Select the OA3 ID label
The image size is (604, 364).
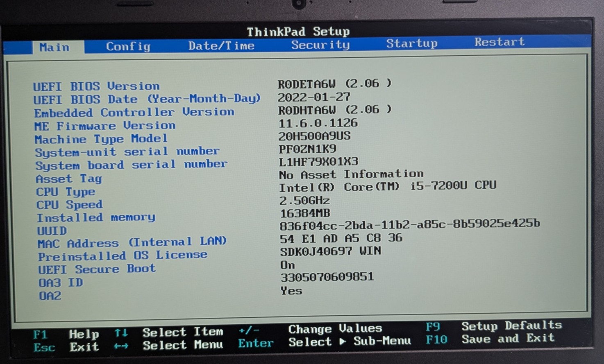click(61, 283)
